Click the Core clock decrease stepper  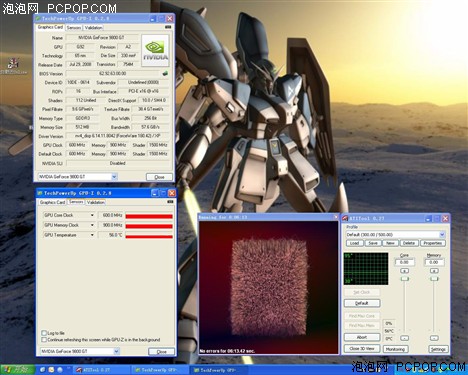(x=404, y=338)
